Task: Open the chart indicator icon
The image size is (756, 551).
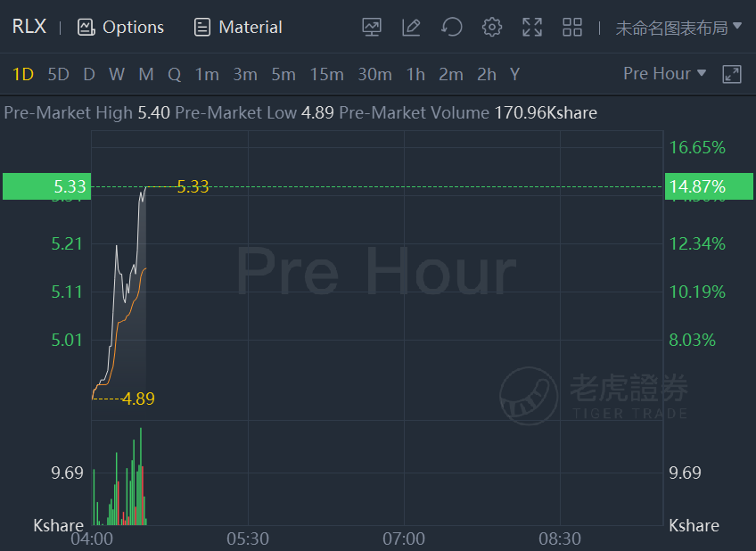Action: tap(372, 27)
